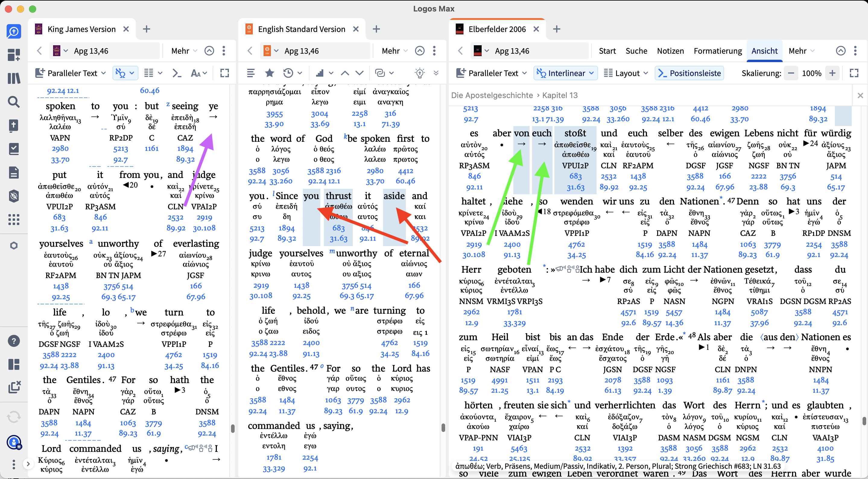
Task: Toggle Interlinear view in Elberfelder panel
Action: click(x=565, y=73)
